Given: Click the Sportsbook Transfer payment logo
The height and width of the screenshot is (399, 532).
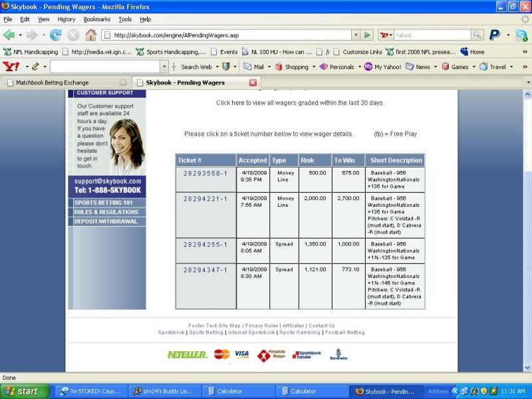Looking at the screenshot, I should point(306,355).
